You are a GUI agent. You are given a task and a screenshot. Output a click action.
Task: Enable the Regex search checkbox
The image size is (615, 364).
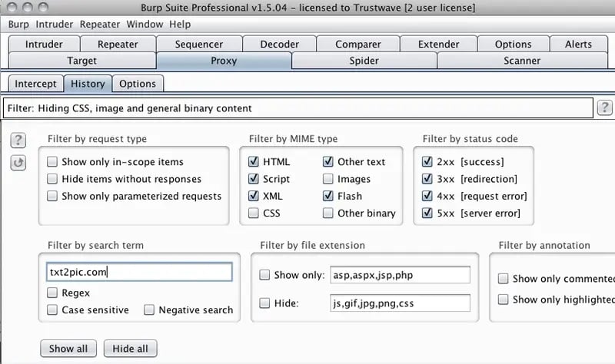pyautogui.click(x=52, y=293)
